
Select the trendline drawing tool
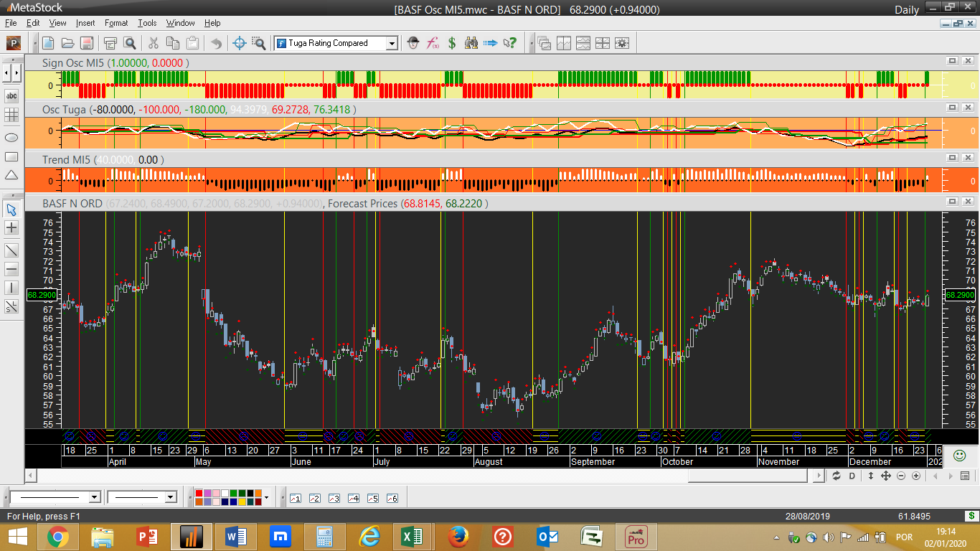coord(11,250)
